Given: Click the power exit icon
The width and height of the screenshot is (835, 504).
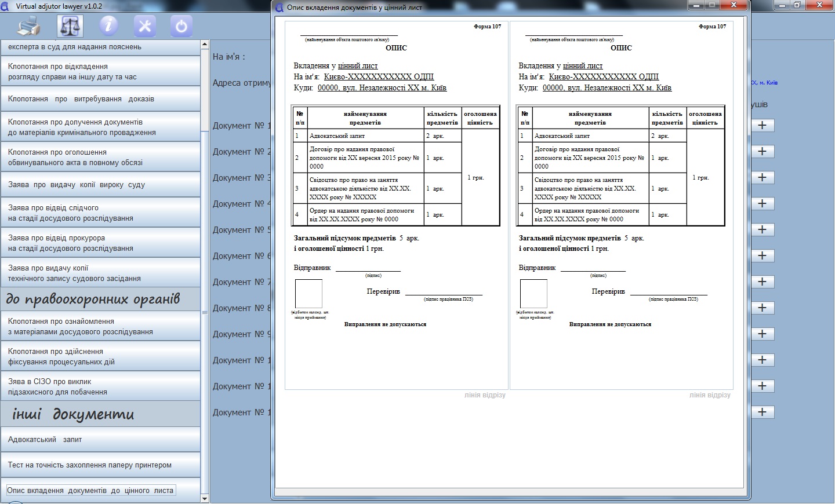Looking at the screenshot, I should [x=181, y=26].
